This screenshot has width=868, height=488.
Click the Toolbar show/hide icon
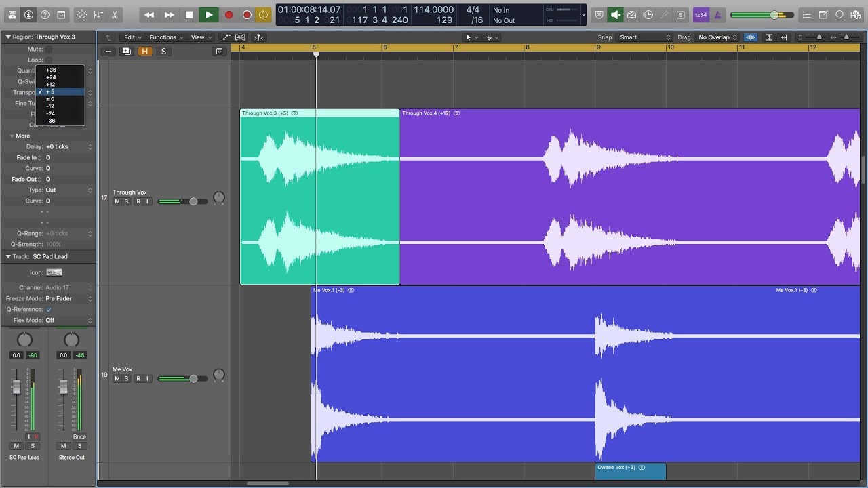pyautogui.click(x=61, y=14)
